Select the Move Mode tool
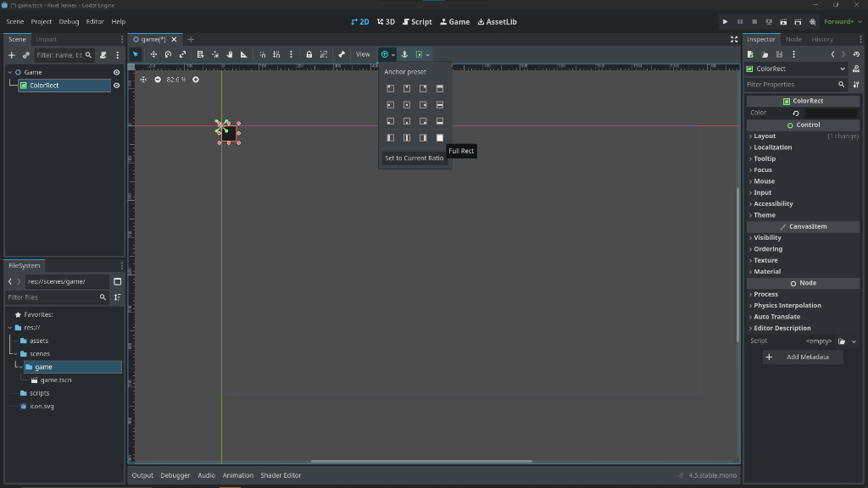The height and width of the screenshot is (488, 868). [153, 54]
